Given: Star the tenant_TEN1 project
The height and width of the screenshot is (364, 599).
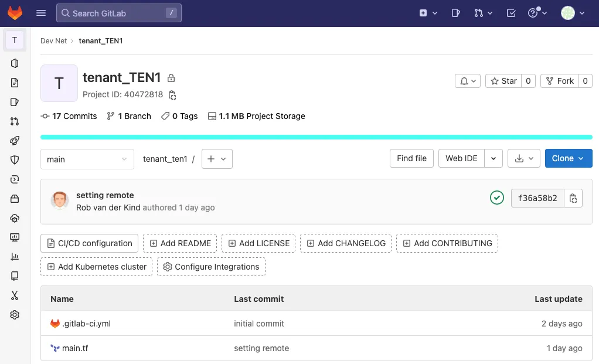Looking at the screenshot, I should 503,81.
